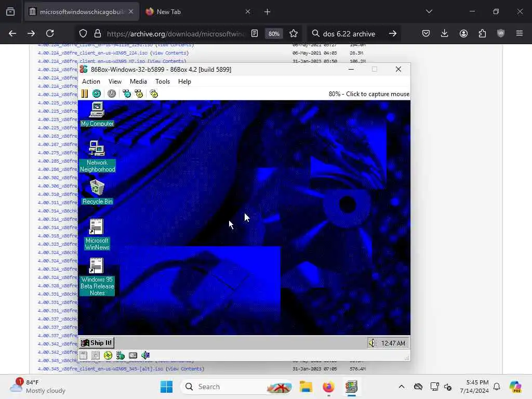Open 4.00.345 WIN95_345-[alt].iso link

(x=100, y=369)
